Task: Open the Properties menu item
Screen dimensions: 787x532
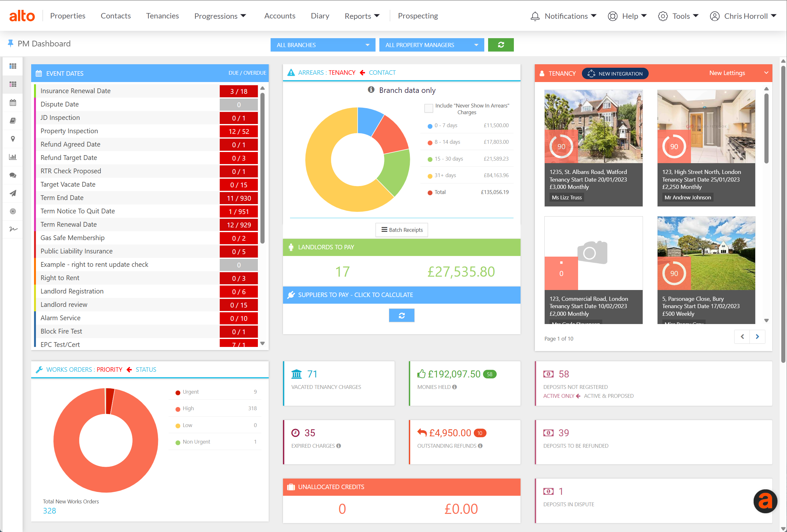Action: (68, 16)
